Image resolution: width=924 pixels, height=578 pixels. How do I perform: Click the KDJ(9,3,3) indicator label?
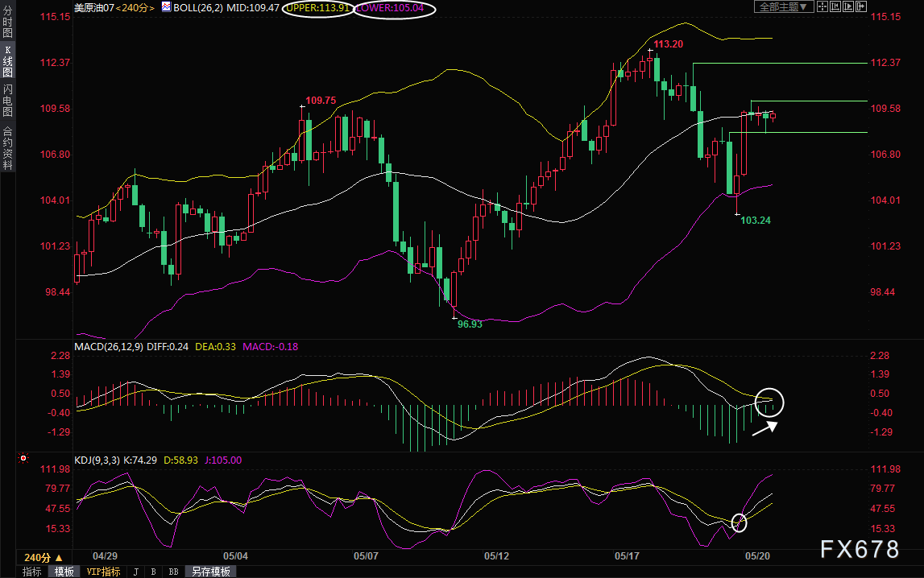(x=97, y=460)
